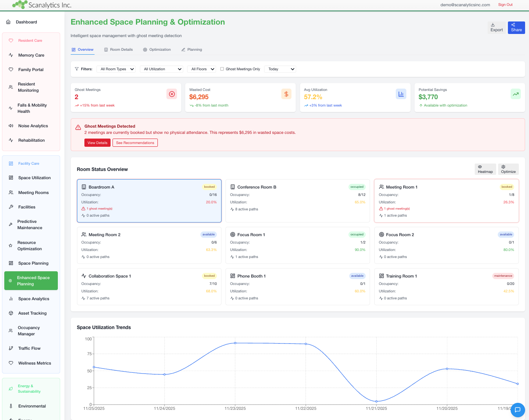Open the All Room Types dropdown
The image size is (529, 420).
116,69
